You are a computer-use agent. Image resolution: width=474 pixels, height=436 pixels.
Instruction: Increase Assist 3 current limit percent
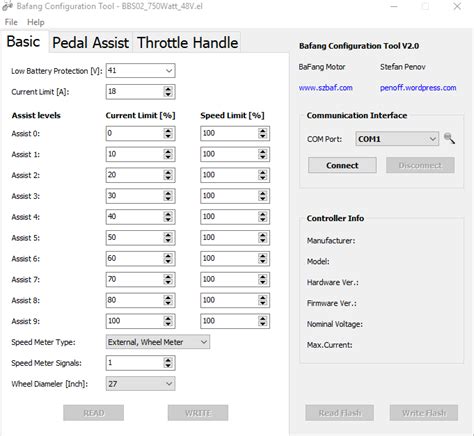168,193
